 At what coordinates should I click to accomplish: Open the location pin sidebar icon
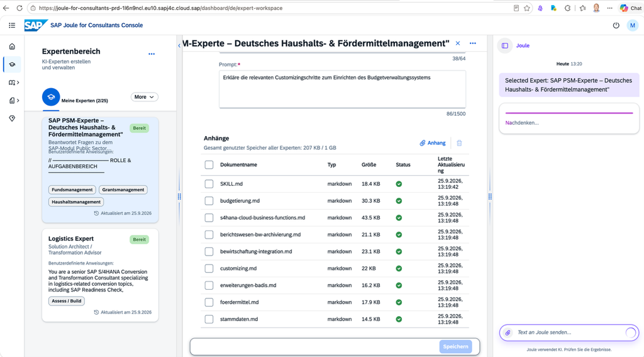[x=12, y=118]
